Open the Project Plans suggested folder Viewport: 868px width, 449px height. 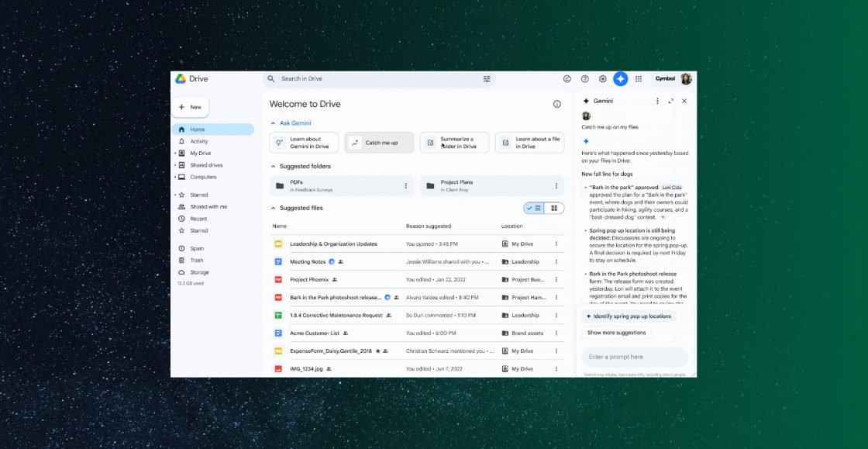tap(492, 186)
